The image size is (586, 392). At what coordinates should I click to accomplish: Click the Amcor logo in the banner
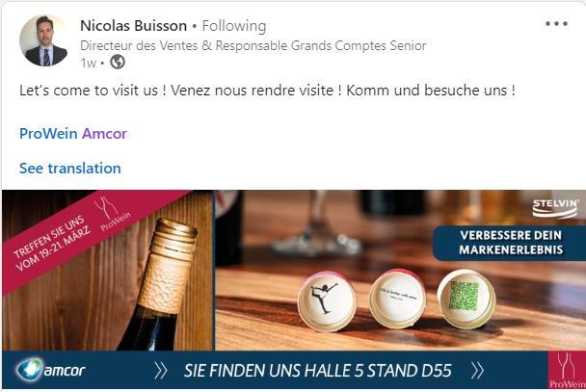pyautogui.click(x=51, y=370)
